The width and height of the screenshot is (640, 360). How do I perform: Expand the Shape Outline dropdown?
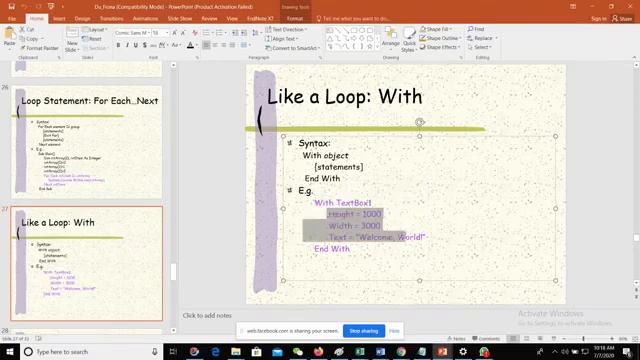point(440,38)
